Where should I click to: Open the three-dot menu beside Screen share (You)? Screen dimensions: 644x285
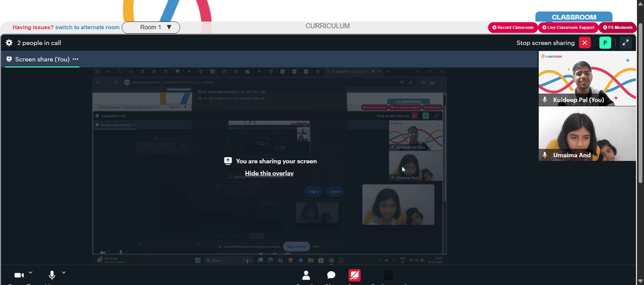(75, 59)
